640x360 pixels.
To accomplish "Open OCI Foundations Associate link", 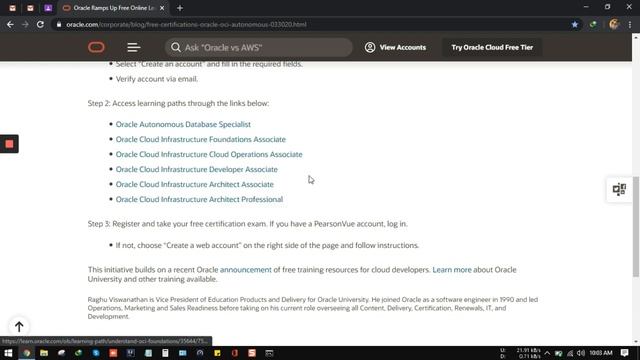I will pyautogui.click(x=200, y=139).
